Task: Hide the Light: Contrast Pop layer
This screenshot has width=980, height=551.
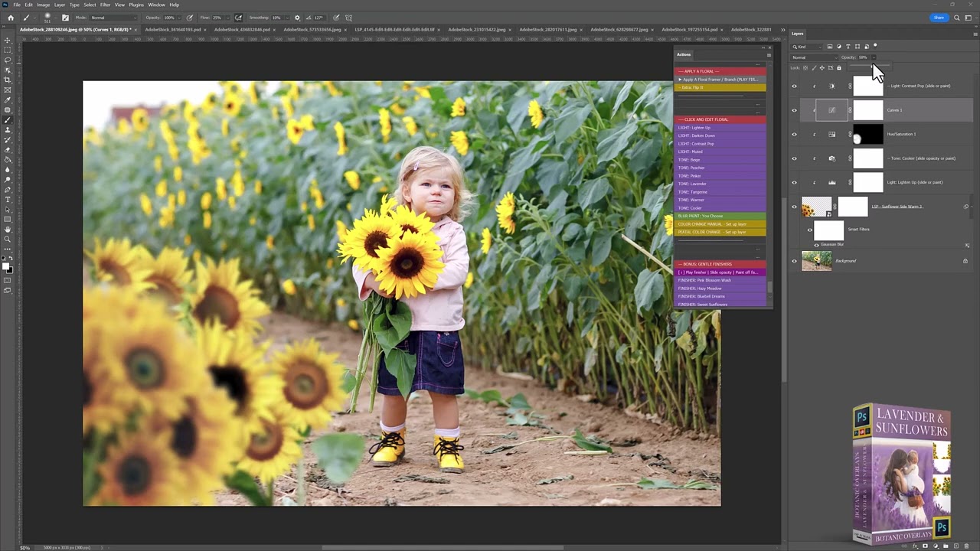Action: coord(794,86)
